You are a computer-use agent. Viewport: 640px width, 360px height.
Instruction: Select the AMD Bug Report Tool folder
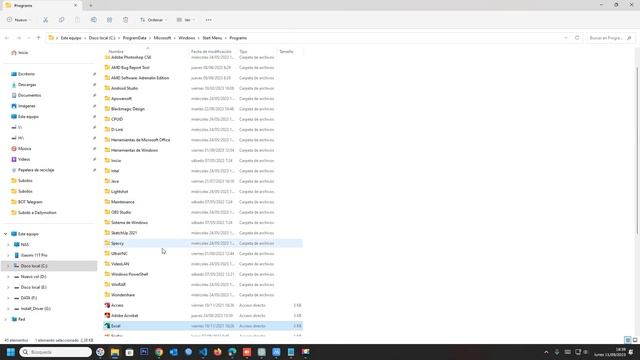coord(202,67)
